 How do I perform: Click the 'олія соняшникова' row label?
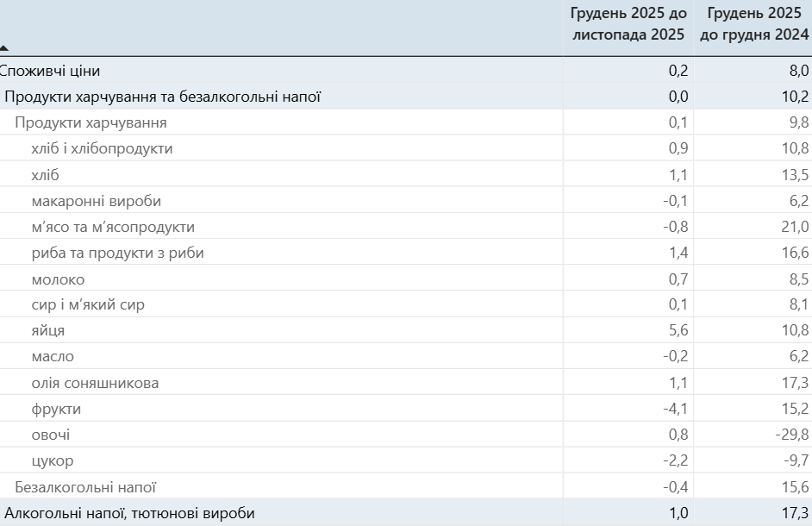[95, 383]
